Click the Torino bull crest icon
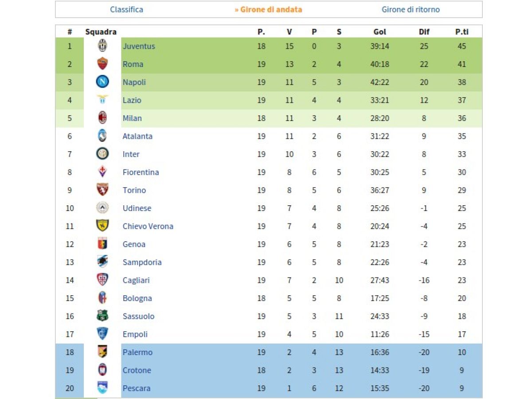532x399 pixels. [x=102, y=190]
